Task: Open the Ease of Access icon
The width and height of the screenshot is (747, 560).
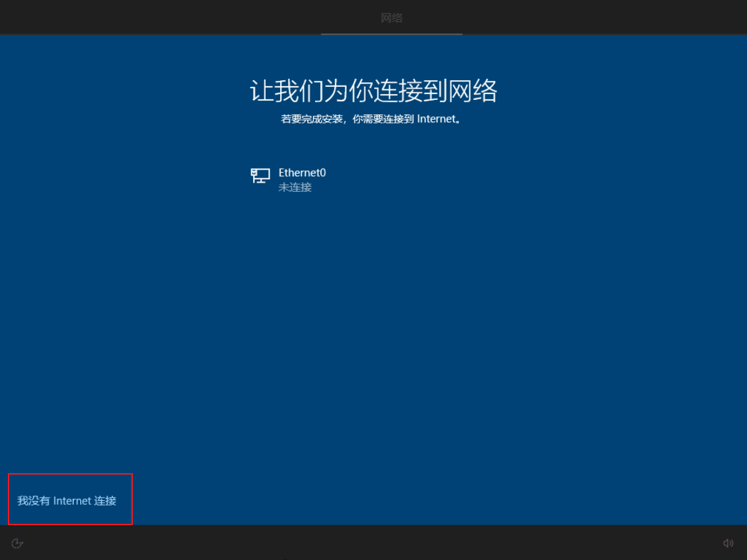Action: [x=17, y=544]
